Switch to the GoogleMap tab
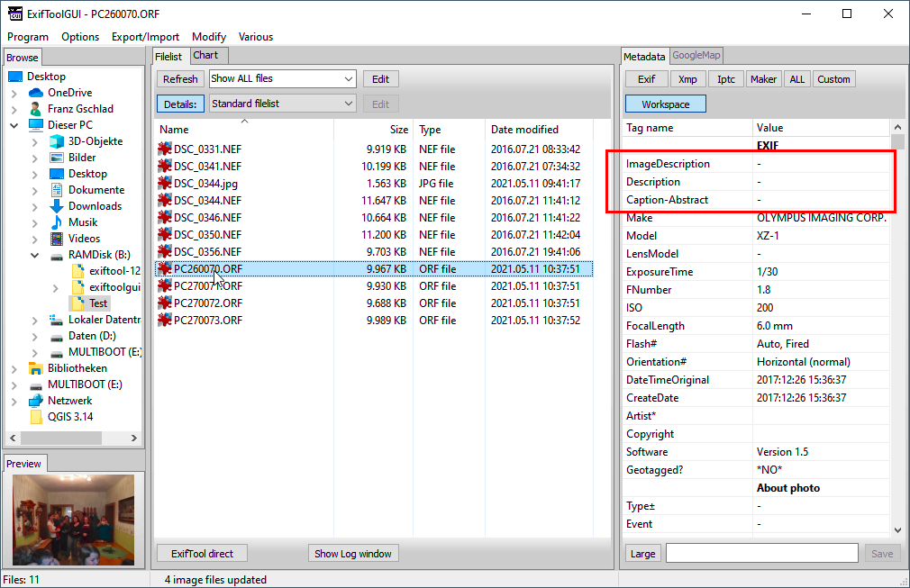The image size is (910, 588). [x=696, y=56]
